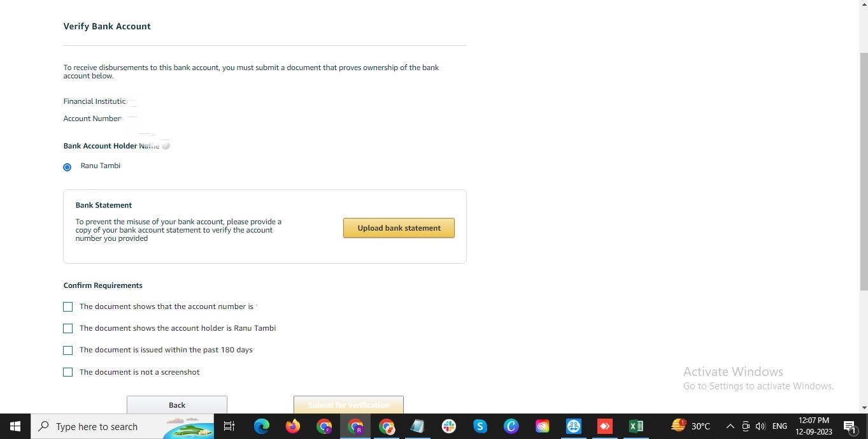The height and width of the screenshot is (439, 868).
Task: Check the document is not a screenshot box
Action: (68, 372)
